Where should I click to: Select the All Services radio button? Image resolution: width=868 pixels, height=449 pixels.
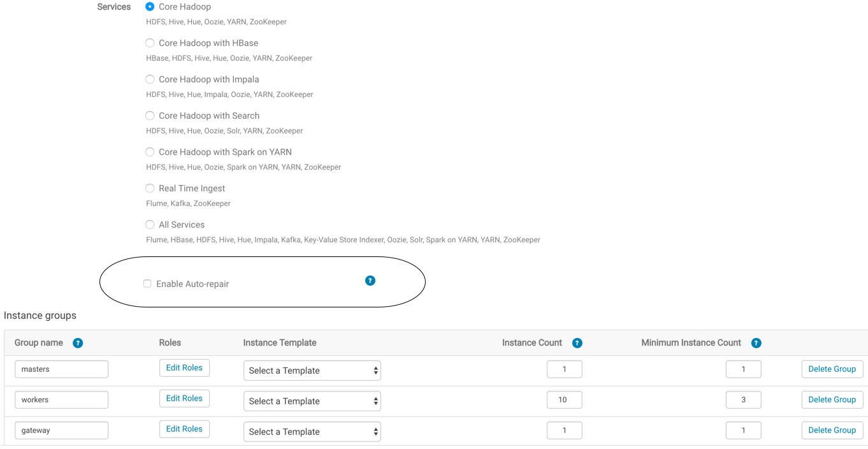[150, 225]
